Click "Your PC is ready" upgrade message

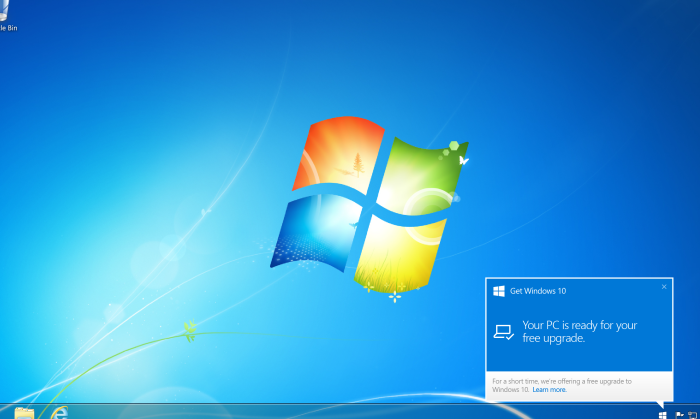tap(579, 332)
